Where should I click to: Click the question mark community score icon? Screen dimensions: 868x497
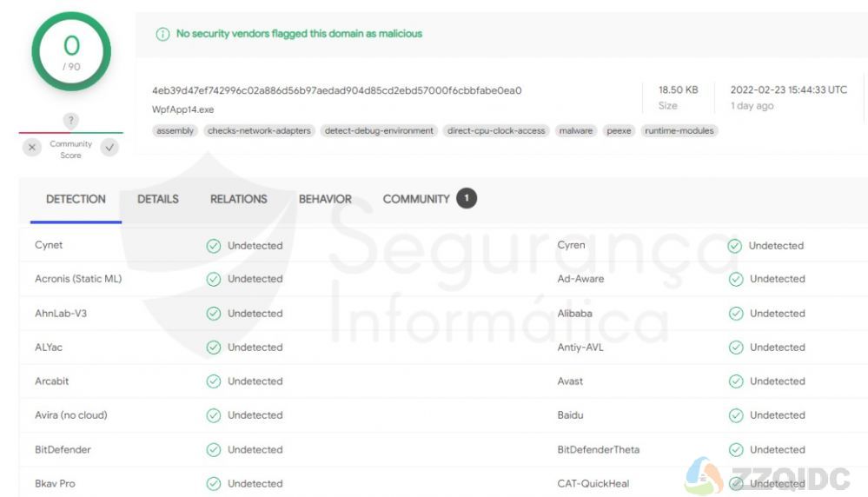click(70, 120)
